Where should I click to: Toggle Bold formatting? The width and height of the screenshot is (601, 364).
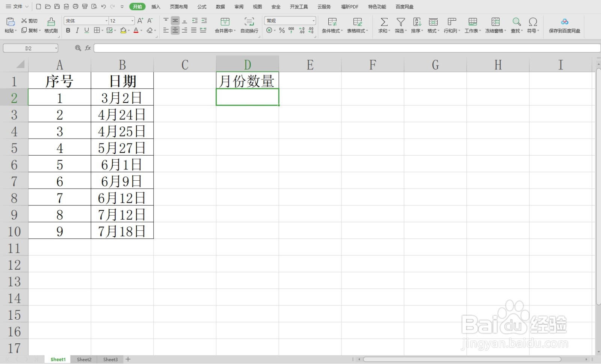(x=68, y=30)
